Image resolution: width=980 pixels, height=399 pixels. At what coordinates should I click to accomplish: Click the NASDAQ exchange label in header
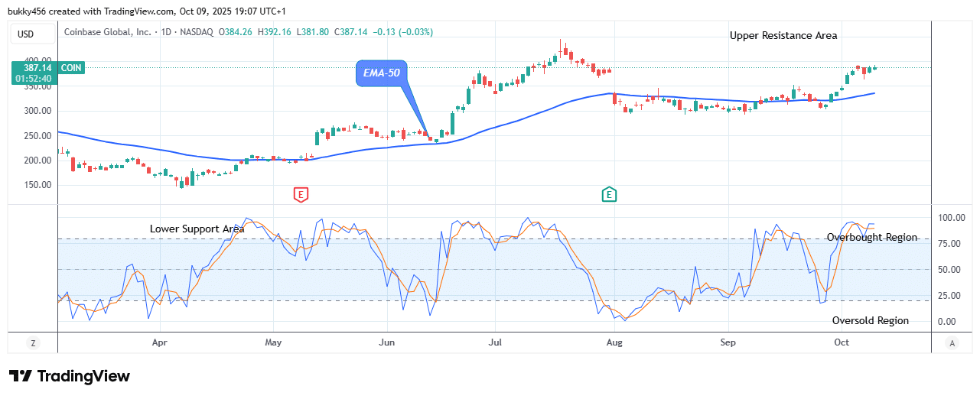[196, 32]
